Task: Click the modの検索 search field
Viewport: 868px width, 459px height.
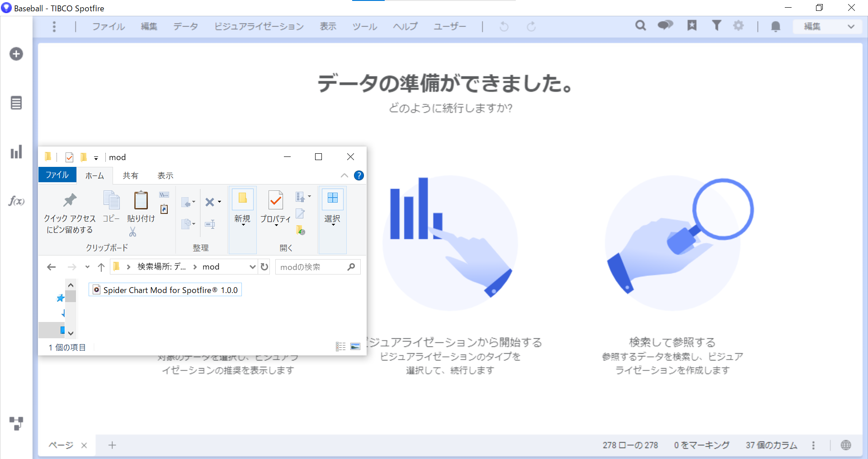Action: [x=318, y=267]
